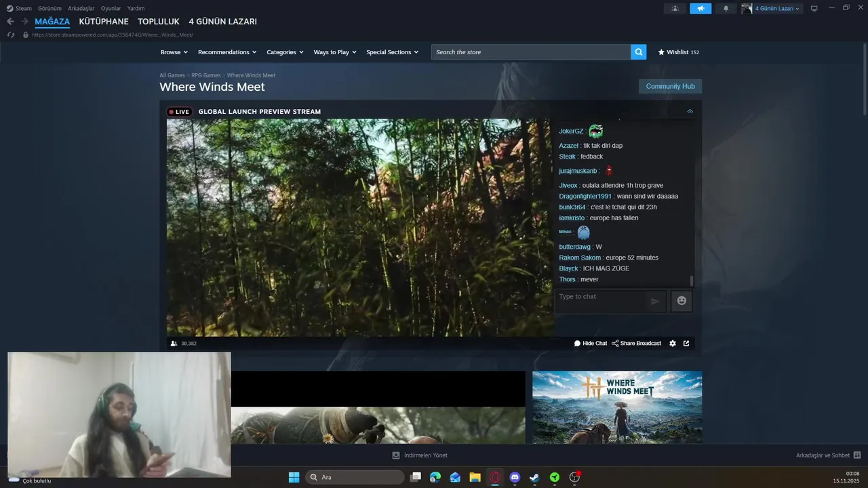Click the live broadcast video

(360, 228)
